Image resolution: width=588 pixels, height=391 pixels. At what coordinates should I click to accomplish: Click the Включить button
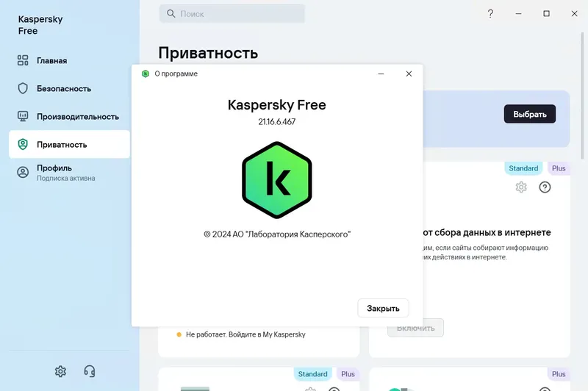pyautogui.click(x=415, y=328)
